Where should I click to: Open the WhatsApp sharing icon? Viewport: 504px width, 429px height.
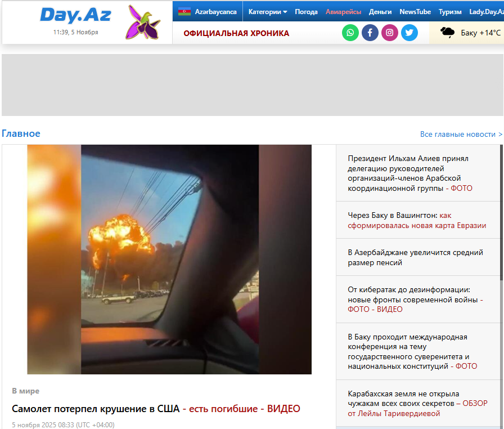[350, 33]
